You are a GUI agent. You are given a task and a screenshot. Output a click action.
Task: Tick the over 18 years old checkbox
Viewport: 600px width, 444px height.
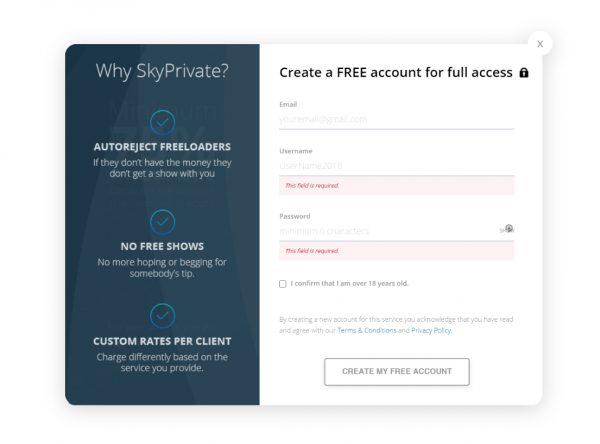pyautogui.click(x=283, y=284)
